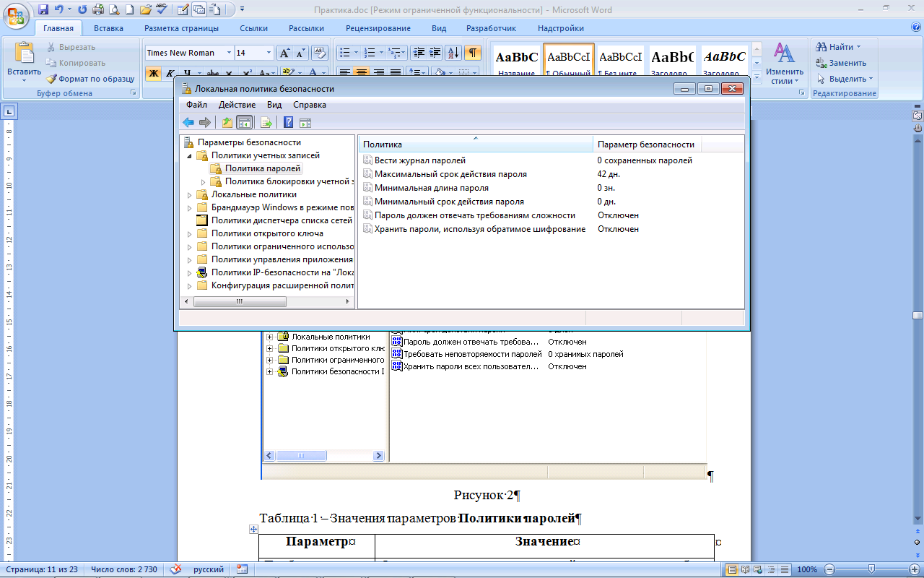Create new blank document icon

[x=128, y=10]
